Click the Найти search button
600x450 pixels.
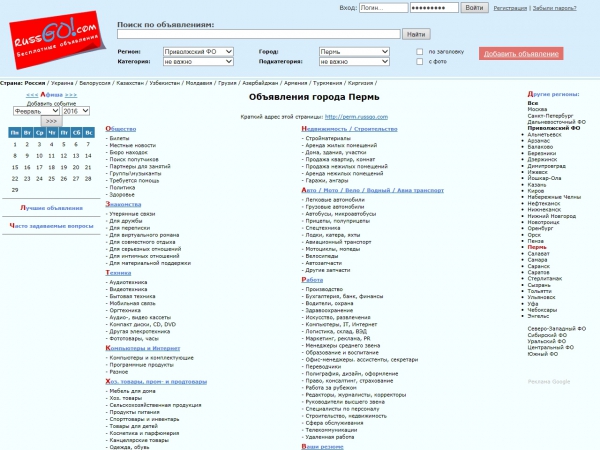tap(416, 34)
